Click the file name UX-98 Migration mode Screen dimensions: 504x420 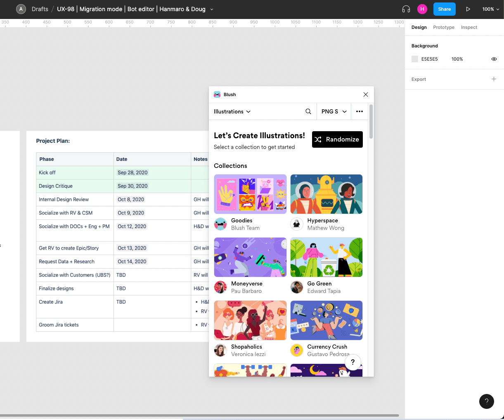click(131, 9)
